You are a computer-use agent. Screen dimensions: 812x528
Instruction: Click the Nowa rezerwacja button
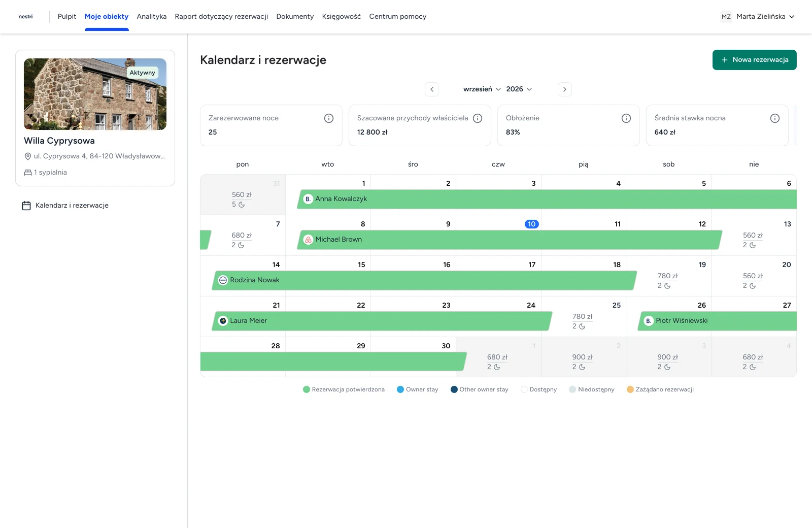(x=755, y=60)
